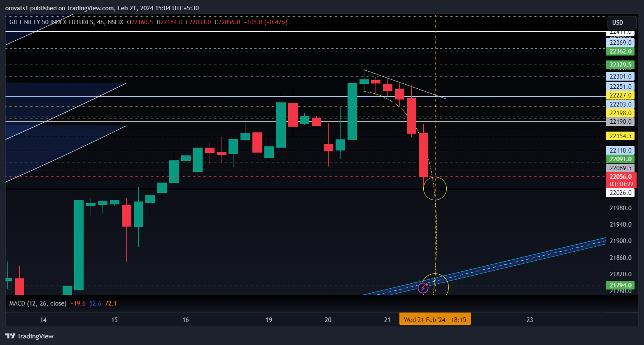Screen dimensions: 644x345
Task: Click date 14 on the time axis
Action: [43, 320]
